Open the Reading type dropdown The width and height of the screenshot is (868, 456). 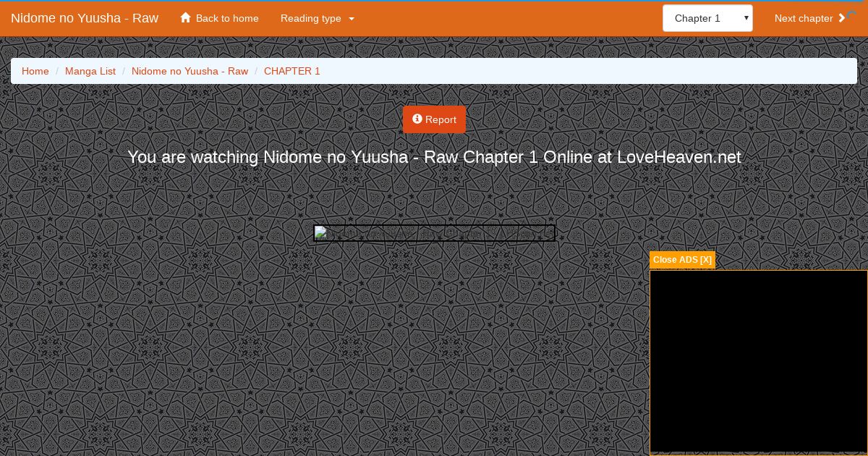coord(318,18)
